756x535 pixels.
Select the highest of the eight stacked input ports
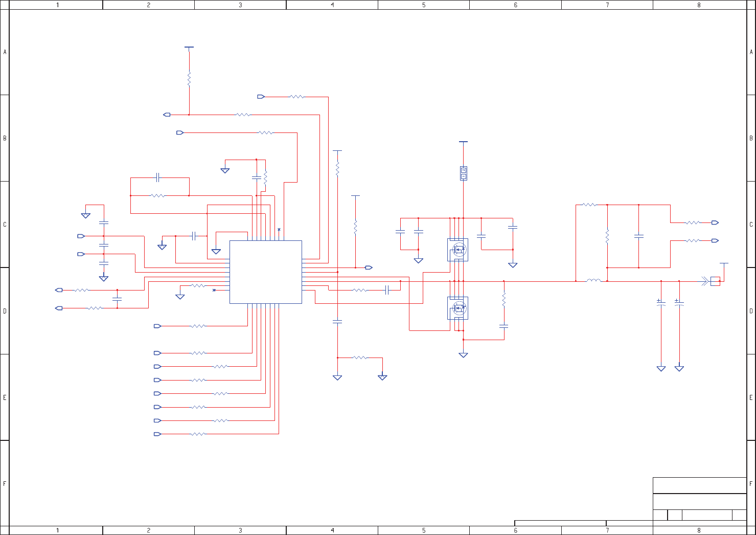coord(157,326)
